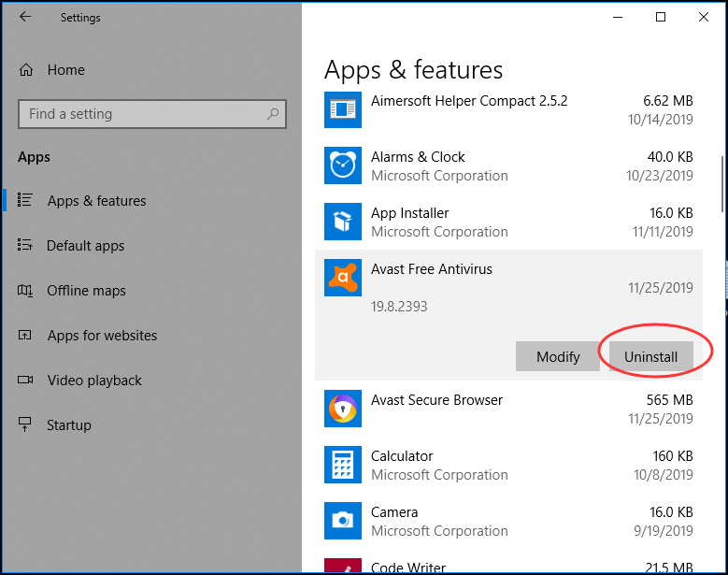728x575 pixels.
Task: Click the Home house icon
Action: click(x=26, y=70)
